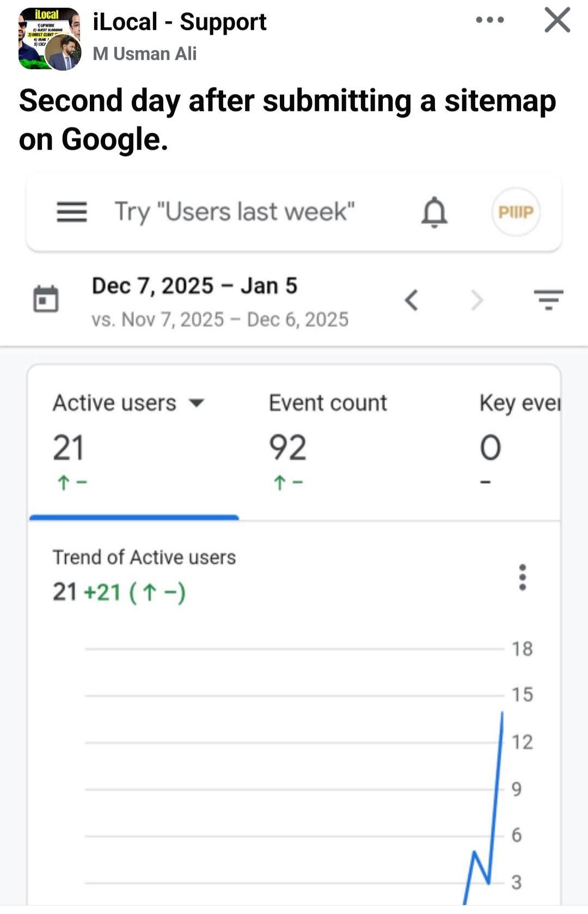Close the post viewer

tap(558, 20)
